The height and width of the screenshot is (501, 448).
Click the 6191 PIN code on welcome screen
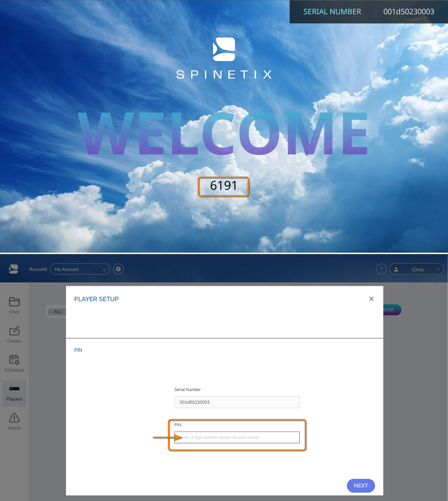point(223,186)
